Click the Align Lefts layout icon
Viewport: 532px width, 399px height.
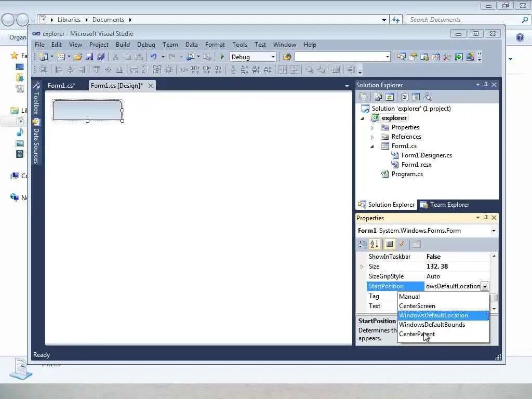[58, 70]
